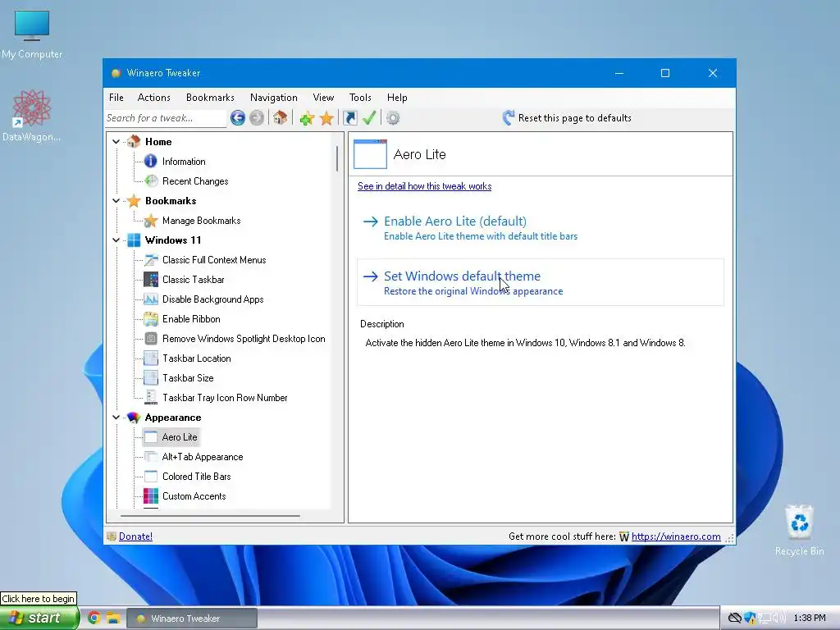Viewport: 840px width, 630px height.
Task: Click Alt+Tab Appearance icon
Action: coord(151,456)
